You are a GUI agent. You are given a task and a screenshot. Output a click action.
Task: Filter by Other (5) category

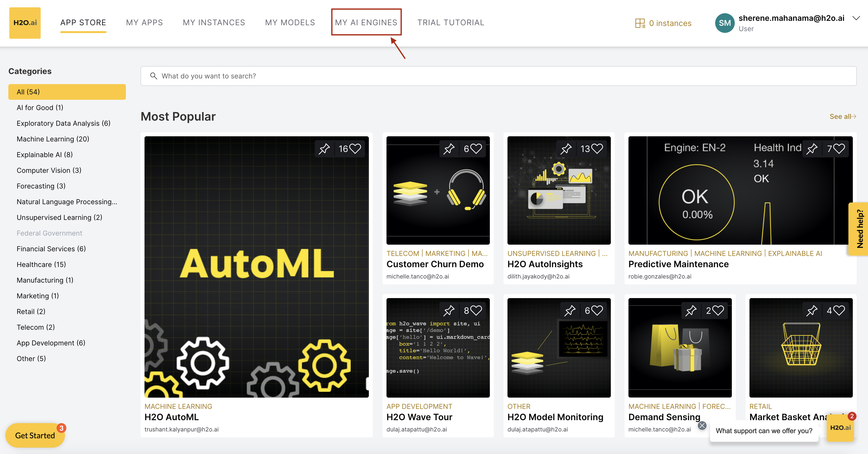[31, 359]
